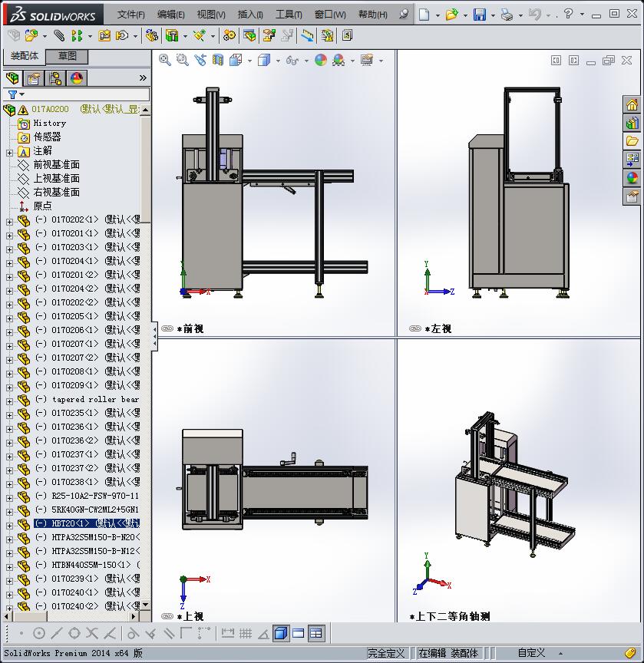Toggle the link views icon beside 左视
644x663 pixels.
(415, 328)
